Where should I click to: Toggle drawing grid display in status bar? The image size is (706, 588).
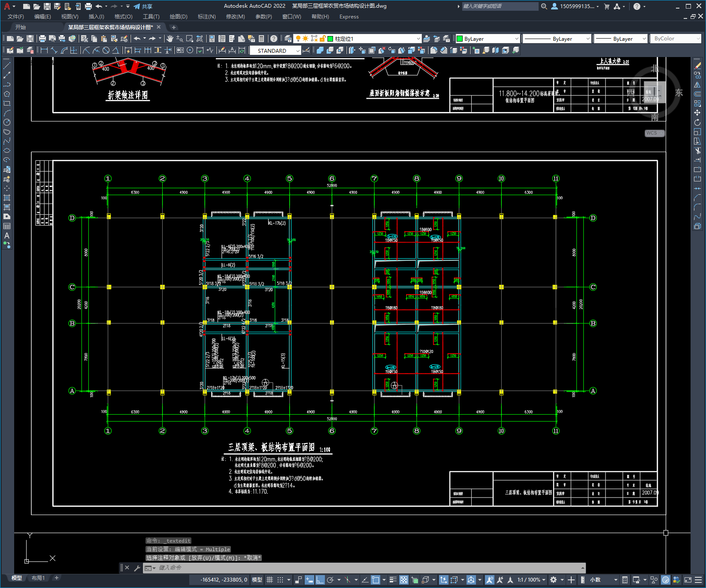[270, 580]
